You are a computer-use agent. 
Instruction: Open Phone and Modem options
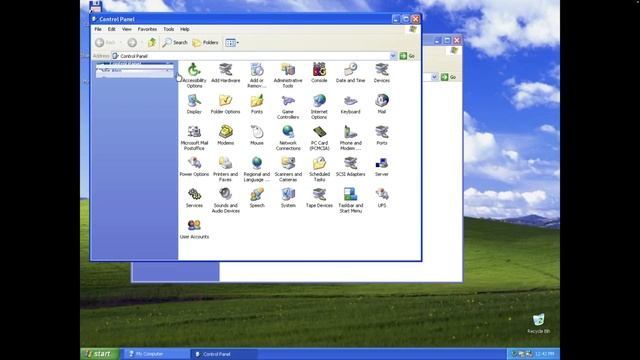[x=350, y=138]
